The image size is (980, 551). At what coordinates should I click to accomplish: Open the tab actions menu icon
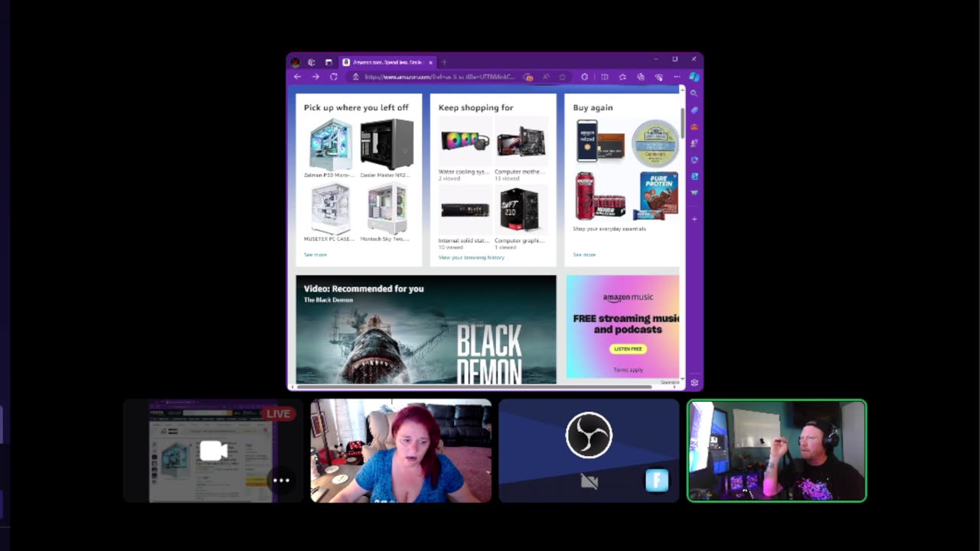coord(328,62)
